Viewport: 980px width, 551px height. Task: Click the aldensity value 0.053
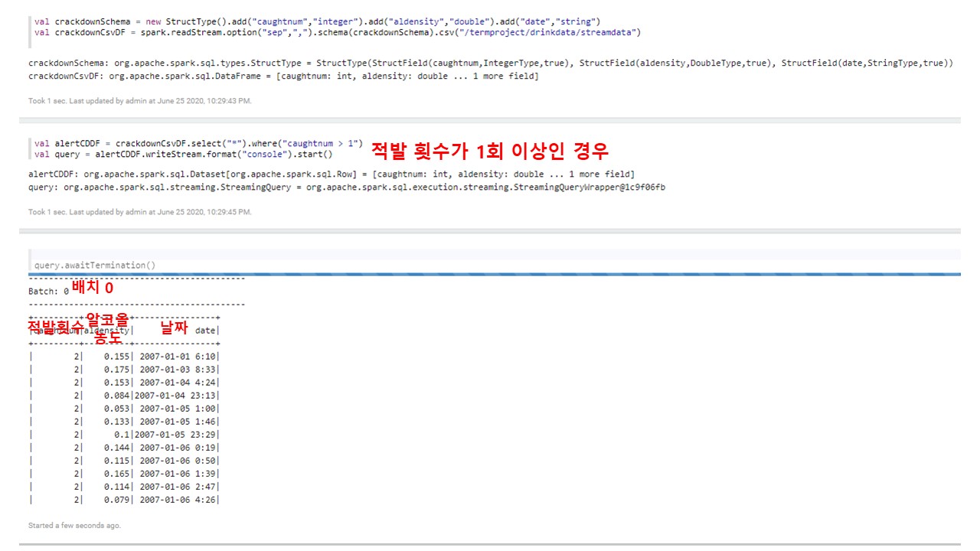coord(117,409)
